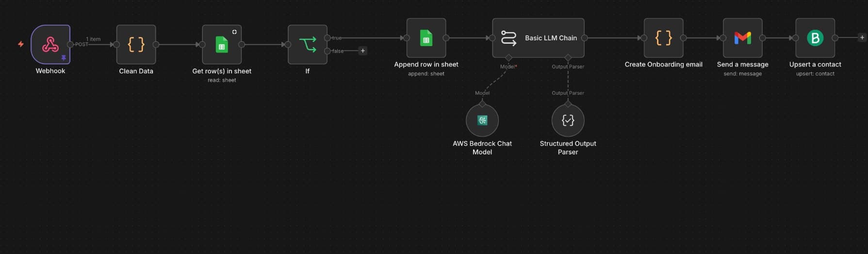Screen dimensions: 868x254
Task: Click the 'POST' label on Webhook output
Action: pyautogui.click(x=82, y=44)
